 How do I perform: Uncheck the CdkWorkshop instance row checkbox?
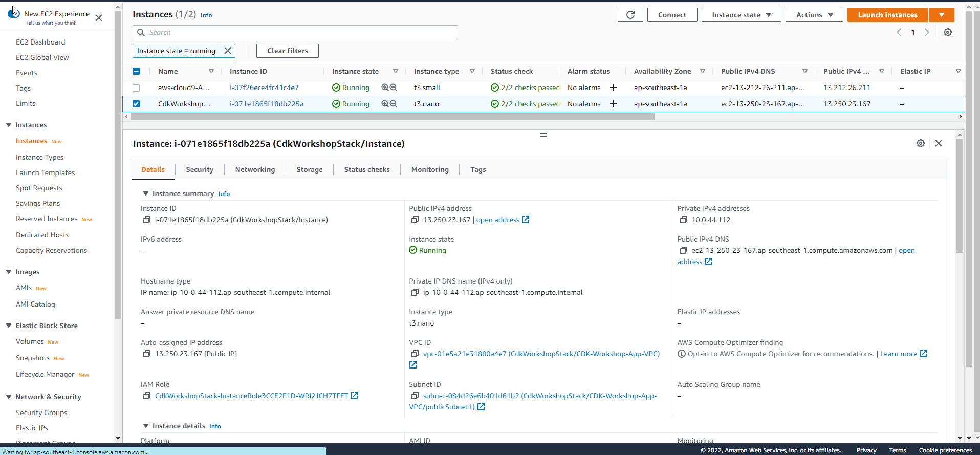136,104
